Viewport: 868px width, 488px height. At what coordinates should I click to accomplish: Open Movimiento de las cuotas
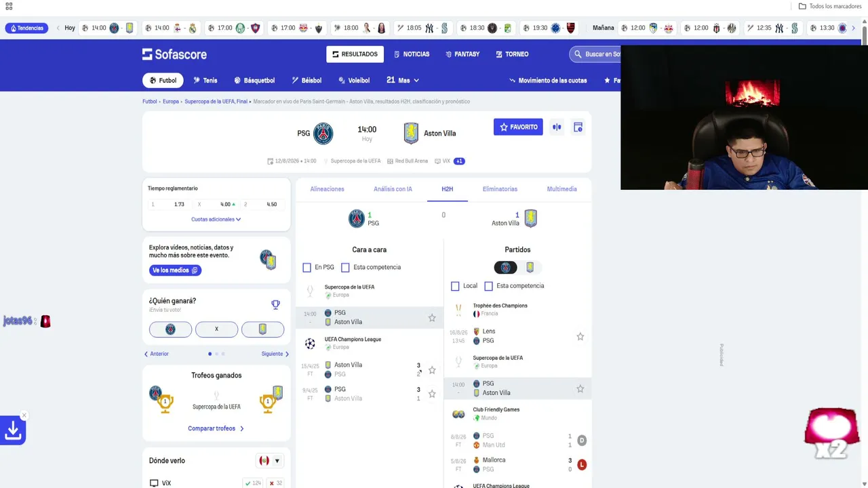pos(548,80)
